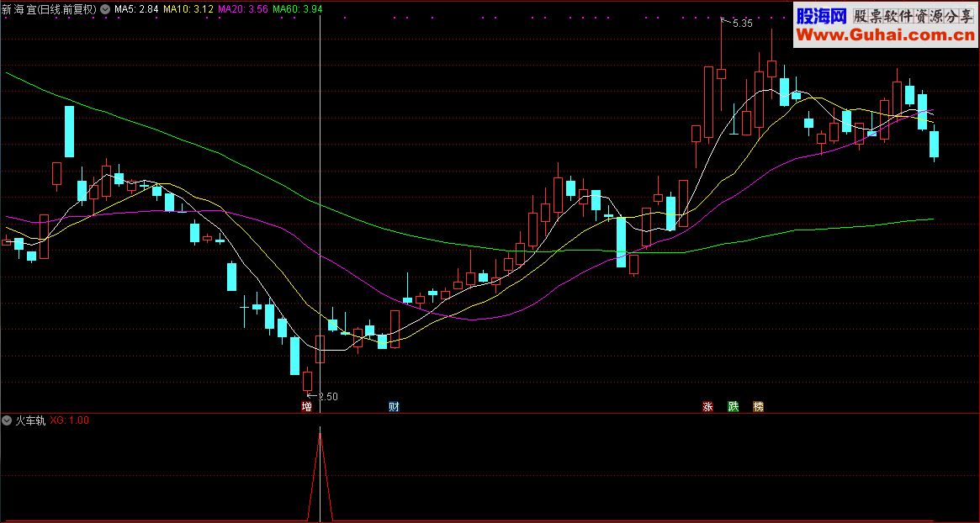Click the 涨 marker icon

click(x=708, y=407)
